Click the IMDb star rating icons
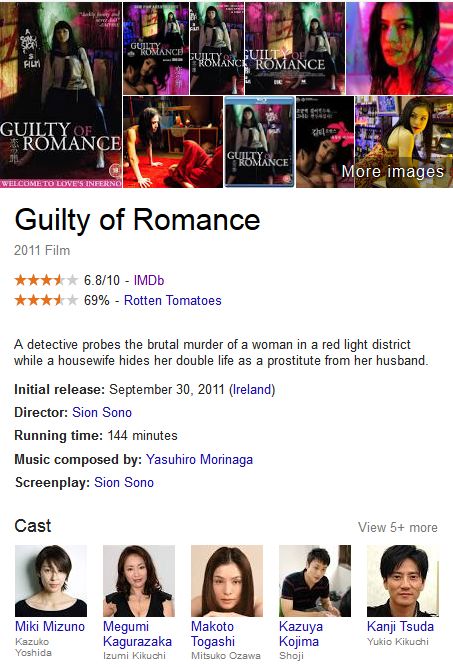The height and width of the screenshot is (667, 453). [x=46, y=280]
